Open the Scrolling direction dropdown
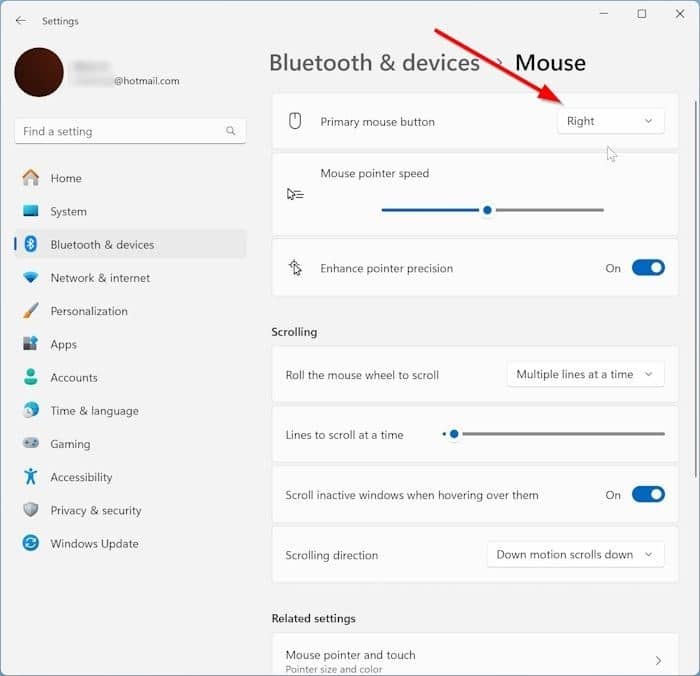 (575, 555)
